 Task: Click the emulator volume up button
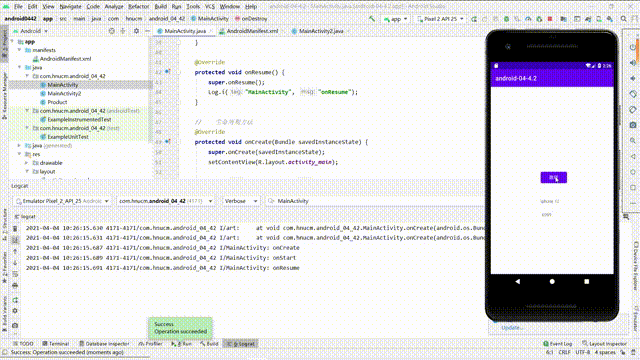click(633, 62)
